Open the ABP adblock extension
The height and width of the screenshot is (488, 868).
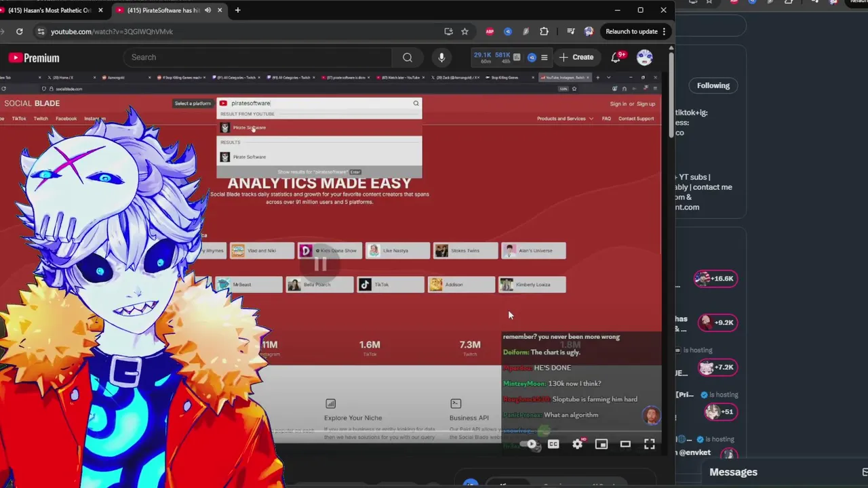pos(490,31)
